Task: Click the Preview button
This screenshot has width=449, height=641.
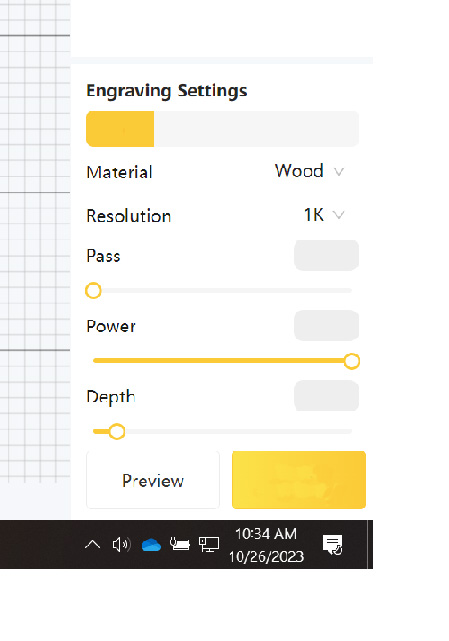Action: point(153,480)
